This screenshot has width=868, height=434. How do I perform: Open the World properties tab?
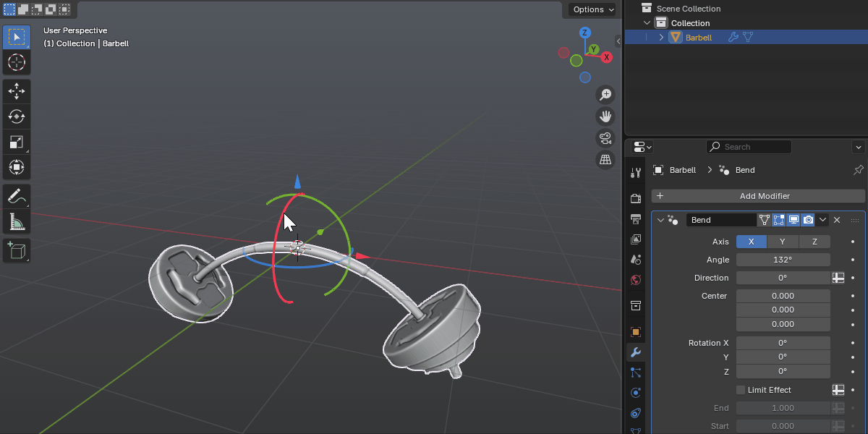(636, 279)
